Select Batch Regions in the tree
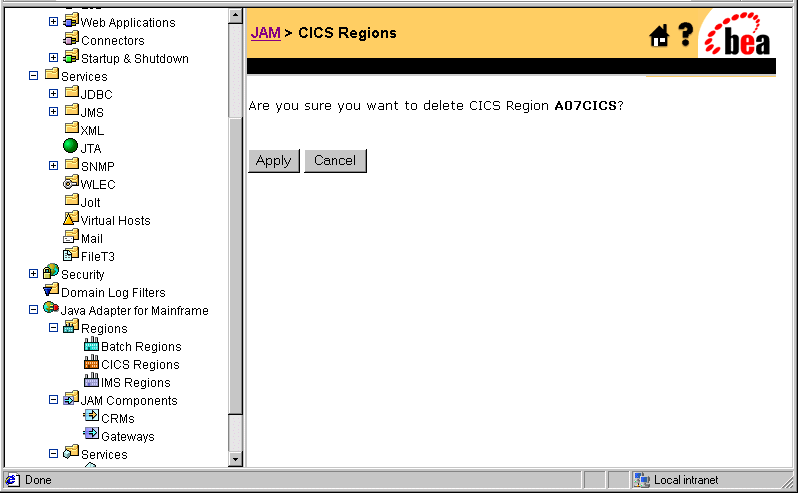This screenshot has width=798, height=493. 141,347
